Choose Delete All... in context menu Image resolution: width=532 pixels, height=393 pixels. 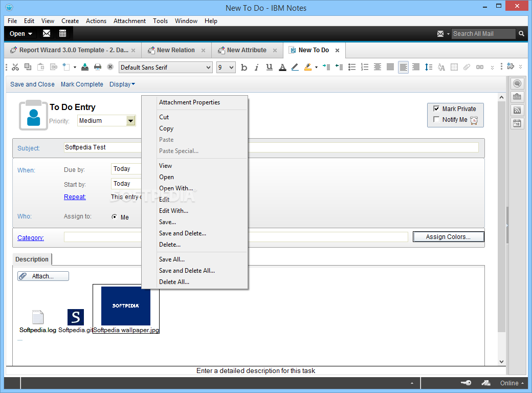point(174,281)
